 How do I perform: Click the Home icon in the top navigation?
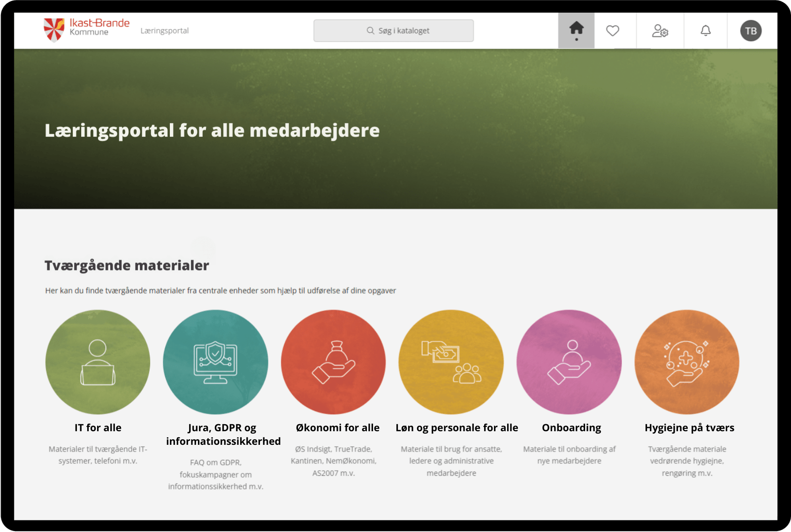click(576, 29)
